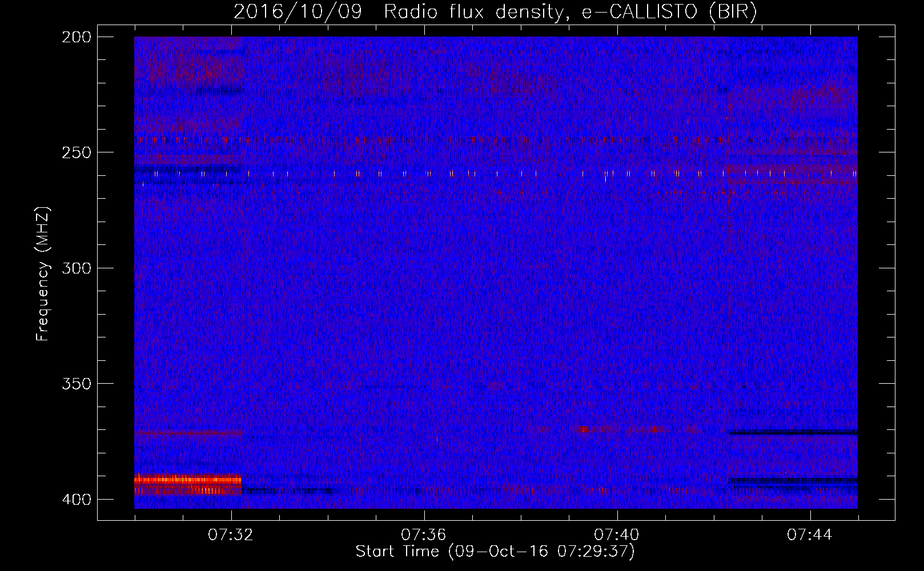The width and height of the screenshot is (924, 571).
Task: Click the '350' frequency tick label
Action: tap(77, 383)
